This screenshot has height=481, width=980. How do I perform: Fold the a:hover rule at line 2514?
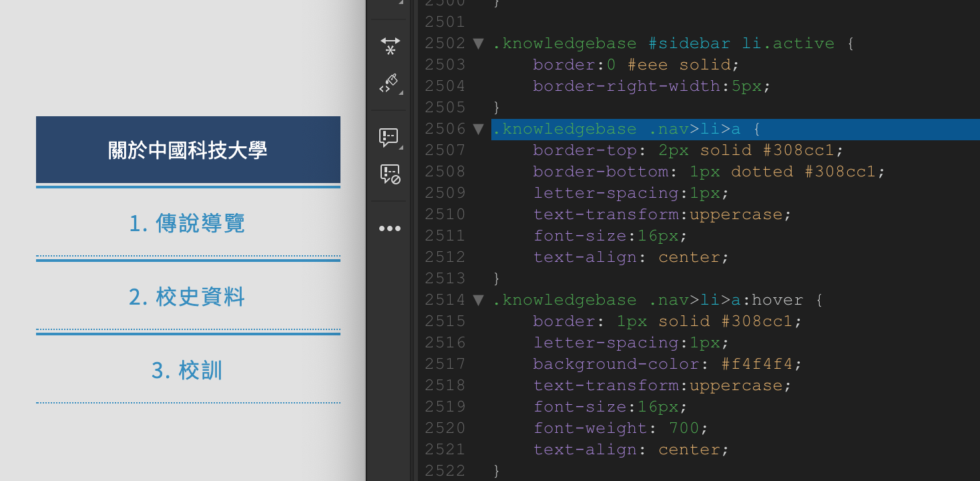[x=478, y=300]
